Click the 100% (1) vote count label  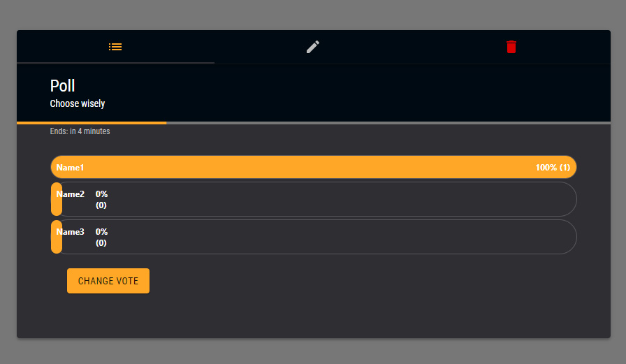[x=553, y=168]
